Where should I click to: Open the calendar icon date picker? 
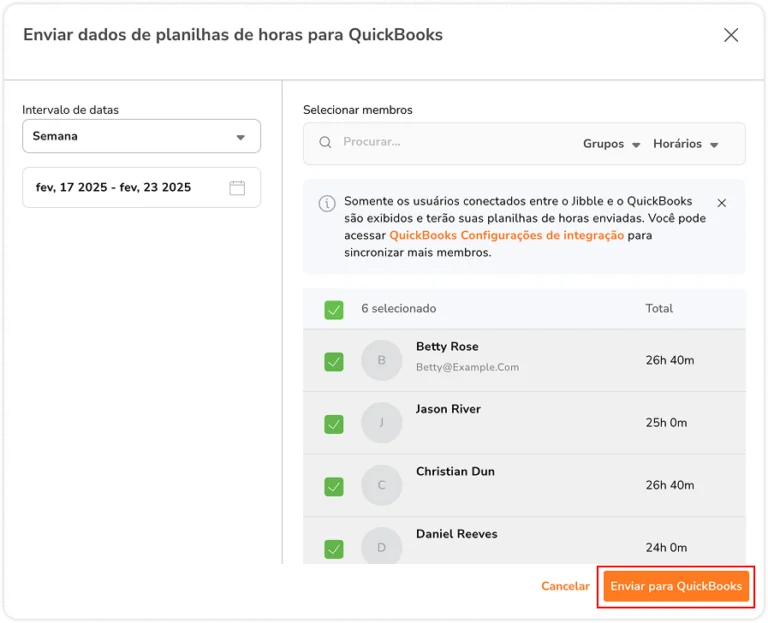point(237,188)
